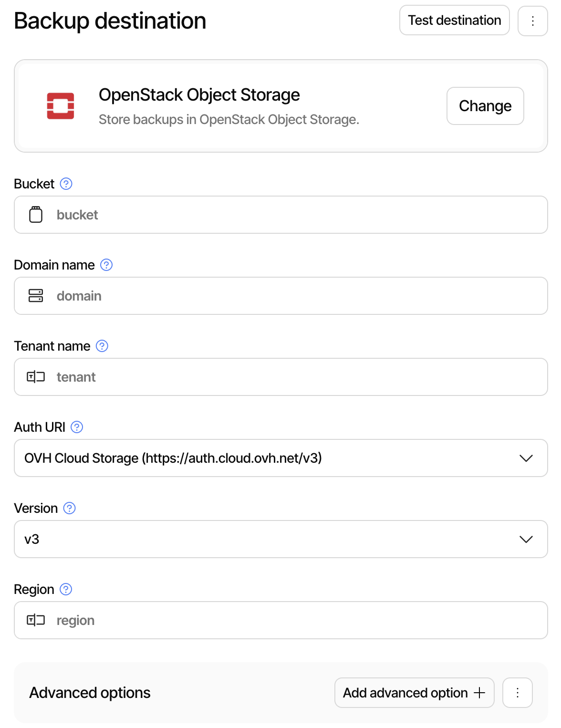Open the help tooltip next to Domain name

pos(106,265)
